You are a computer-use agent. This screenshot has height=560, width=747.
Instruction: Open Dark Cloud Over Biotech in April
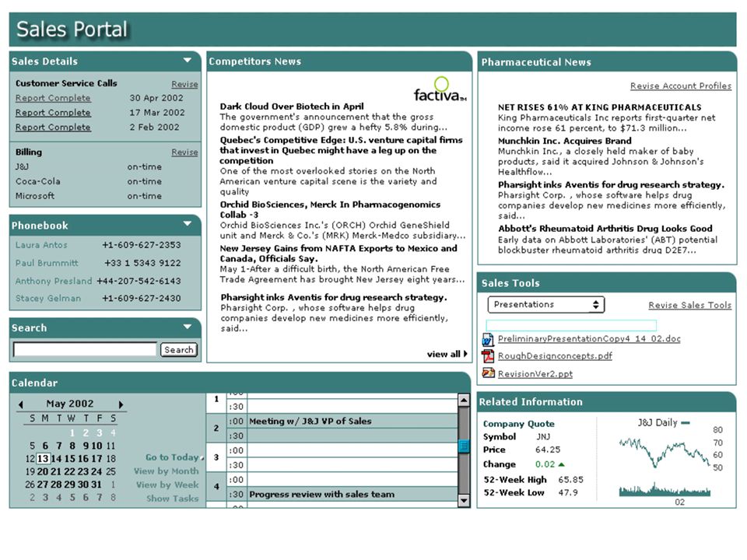[x=292, y=107]
